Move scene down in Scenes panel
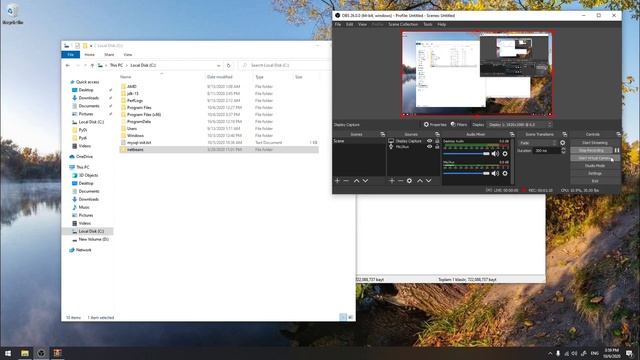 click(365, 180)
